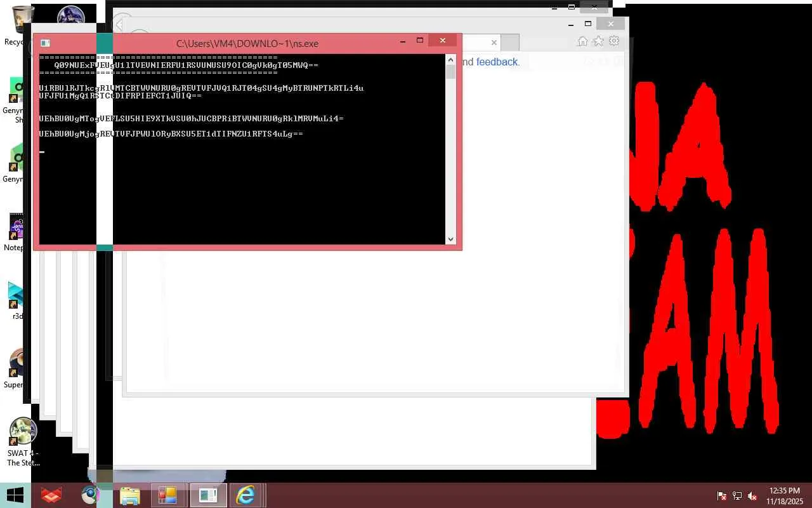This screenshot has width=812, height=508.
Task: Close the current Internet Explorer tab
Action: coord(494,43)
